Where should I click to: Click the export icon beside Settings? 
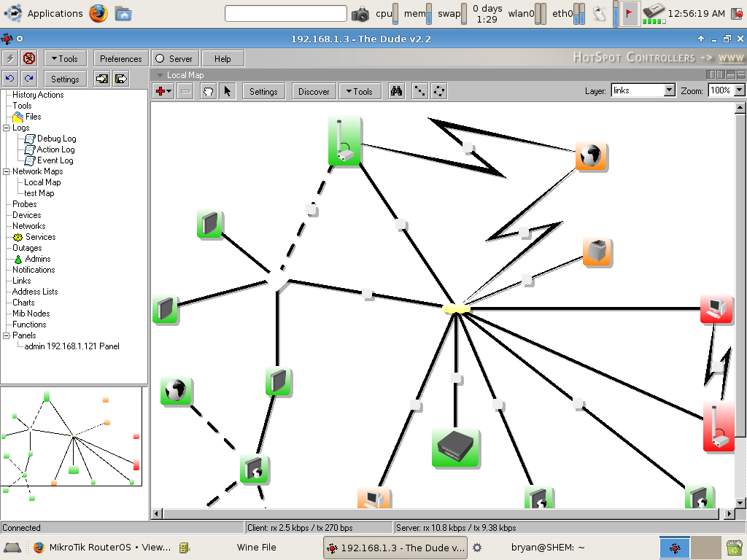121,79
